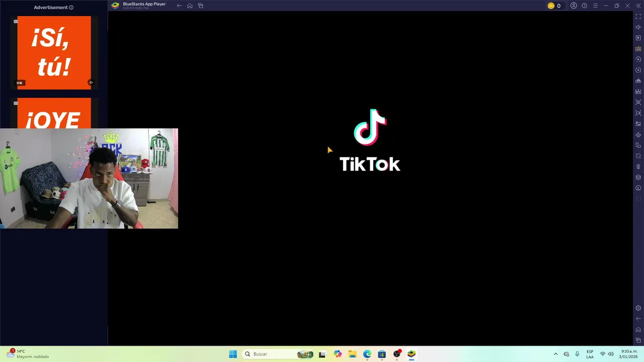This screenshot has height=362, width=644.
Task: Open the "¡OYE" advertisement thumbnail
Action: click(x=54, y=113)
